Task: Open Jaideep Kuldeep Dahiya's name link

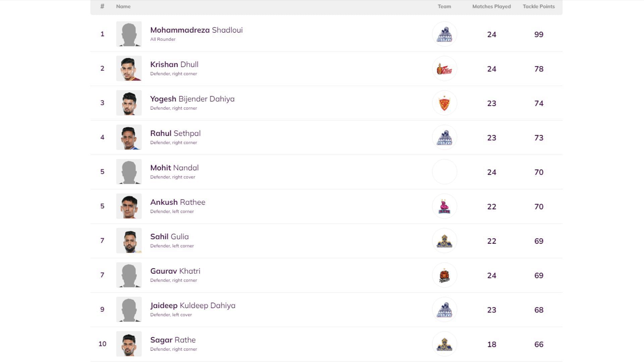Action: point(193,306)
